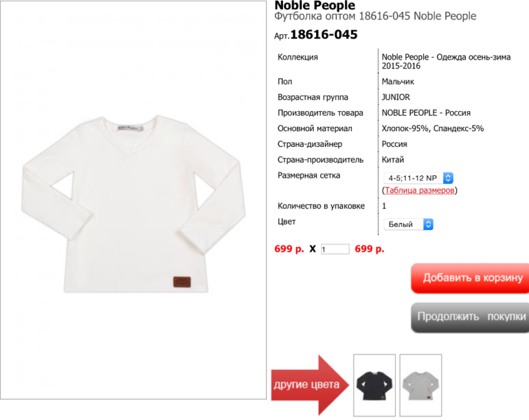This screenshot has height=420, width=529.
Task: Click the main white shirt product image
Action: (133, 200)
